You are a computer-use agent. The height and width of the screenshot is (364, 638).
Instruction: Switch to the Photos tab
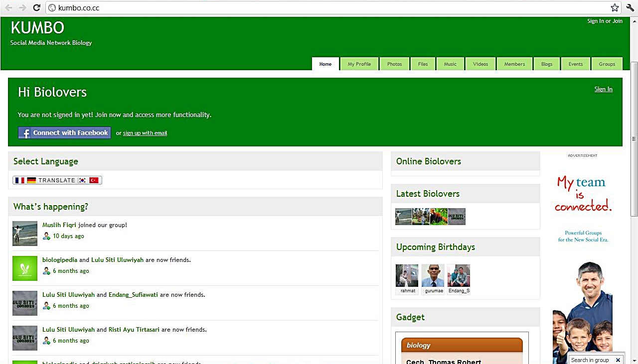pos(394,64)
